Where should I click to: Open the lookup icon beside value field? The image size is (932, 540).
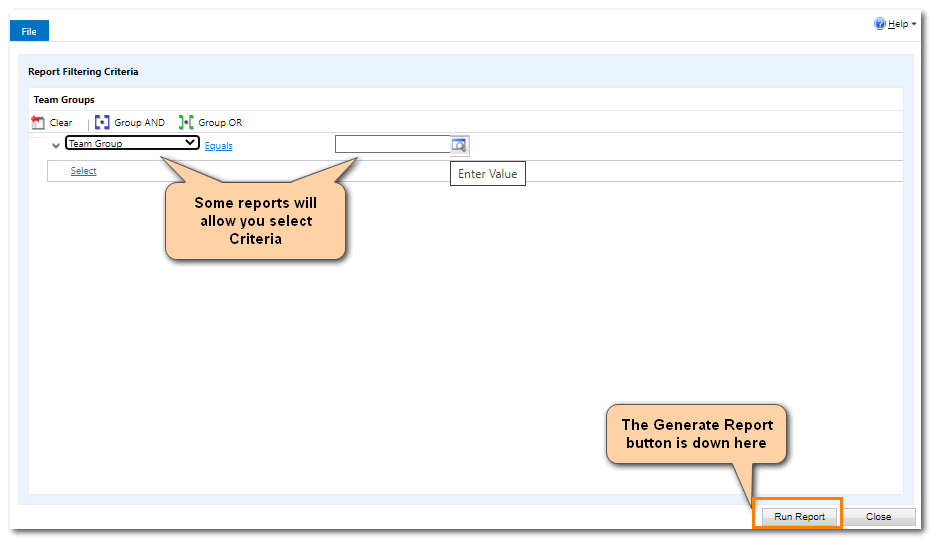459,145
